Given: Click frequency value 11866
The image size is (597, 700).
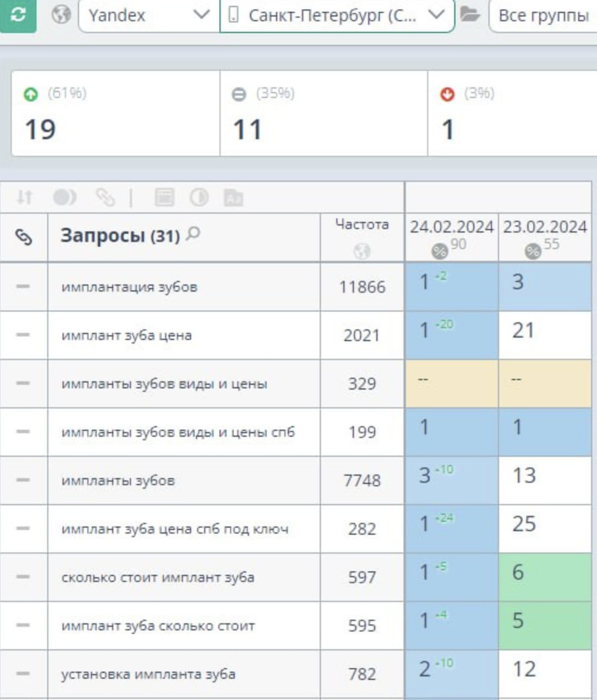Looking at the screenshot, I should pos(362,287).
